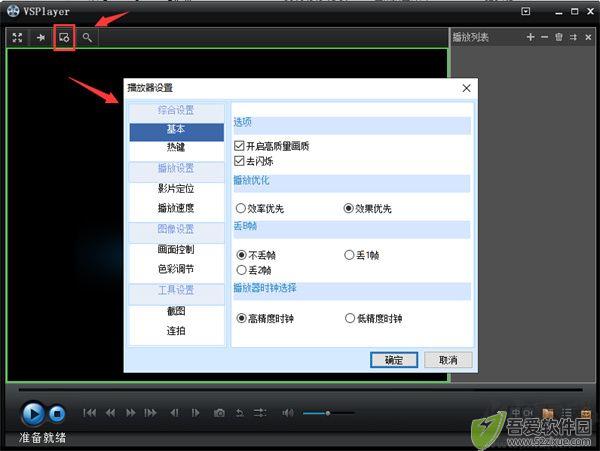Open player settings from toolbar icon
The width and height of the screenshot is (600, 451).
pos(64,37)
